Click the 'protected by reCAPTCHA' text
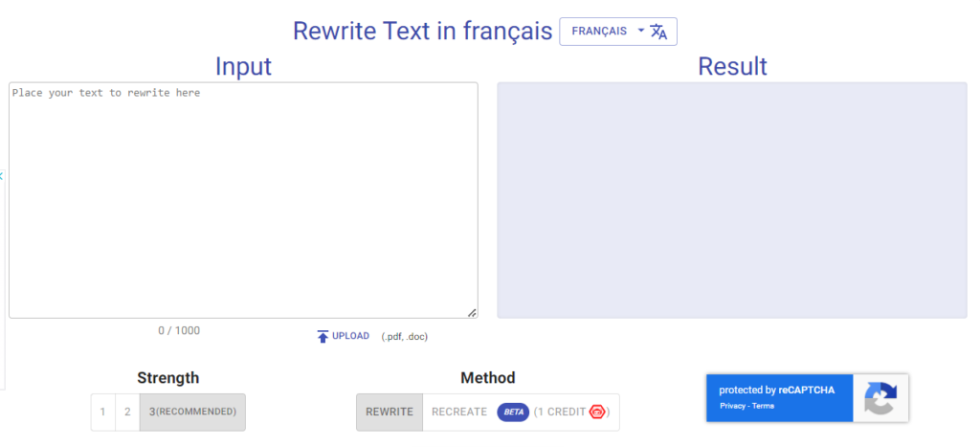This screenshot has height=447, width=980. tap(777, 391)
